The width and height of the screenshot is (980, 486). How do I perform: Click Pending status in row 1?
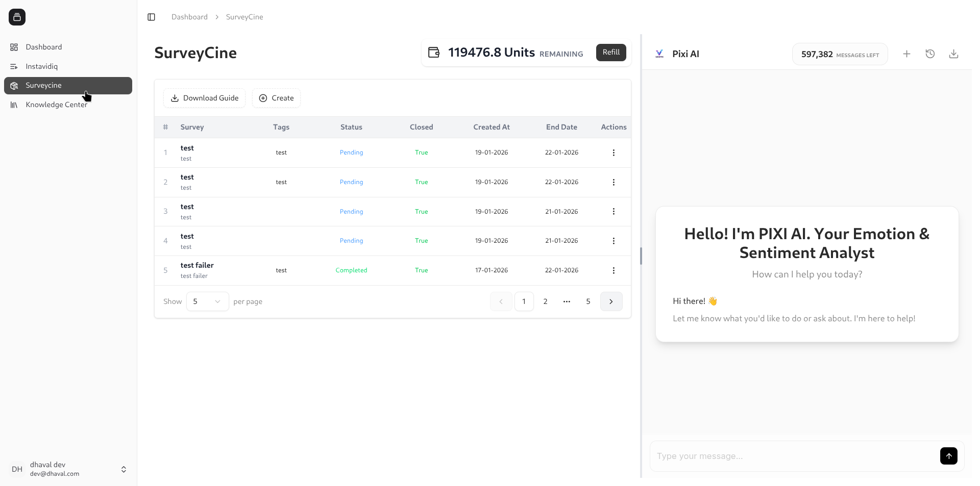pyautogui.click(x=351, y=152)
